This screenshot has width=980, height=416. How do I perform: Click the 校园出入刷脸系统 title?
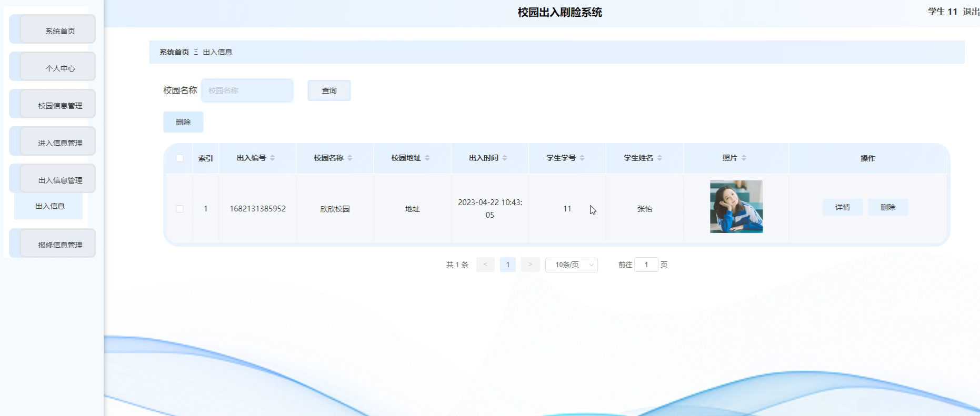coord(560,12)
